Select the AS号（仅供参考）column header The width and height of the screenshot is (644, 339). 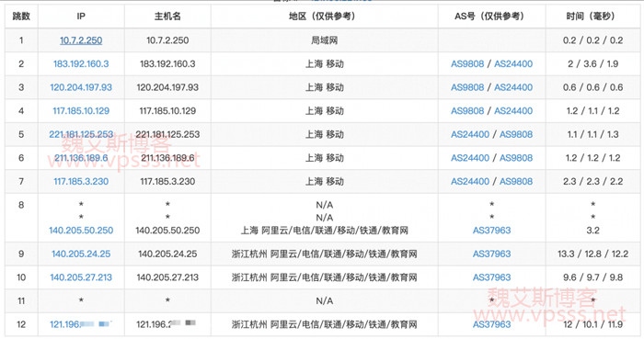pyautogui.click(x=491, y=17)
